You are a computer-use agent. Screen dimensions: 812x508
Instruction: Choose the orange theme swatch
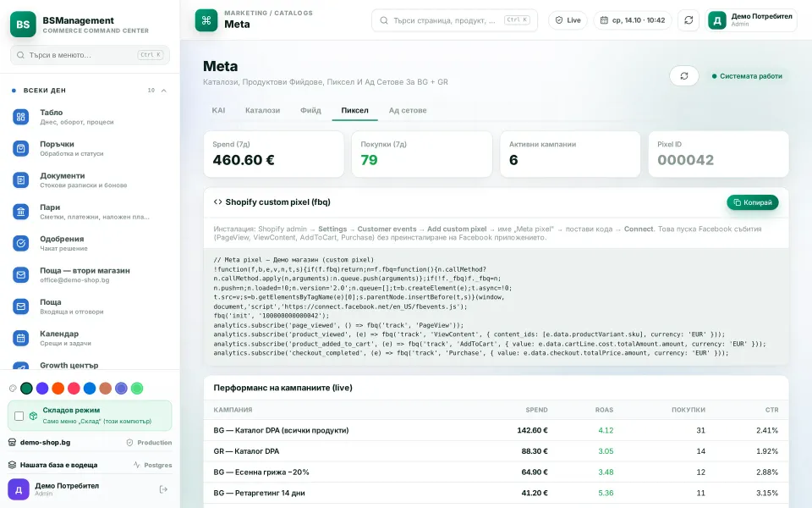[58, 389]
